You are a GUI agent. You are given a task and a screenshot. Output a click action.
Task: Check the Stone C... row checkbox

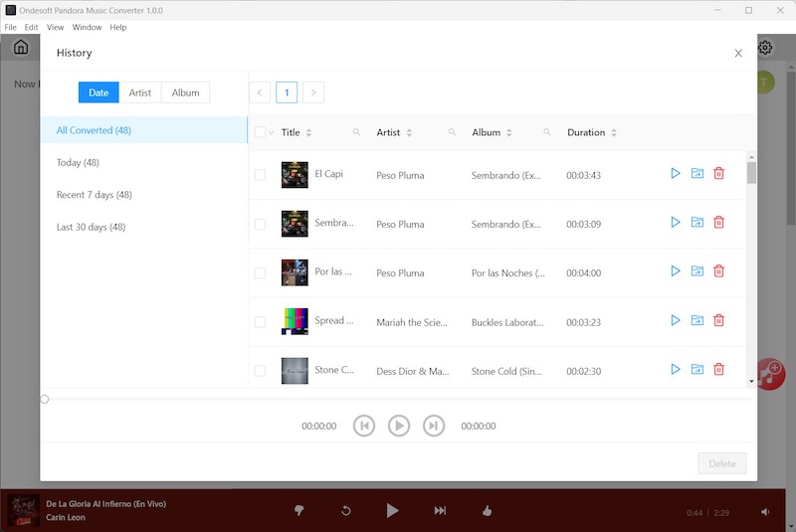[260, 371]
